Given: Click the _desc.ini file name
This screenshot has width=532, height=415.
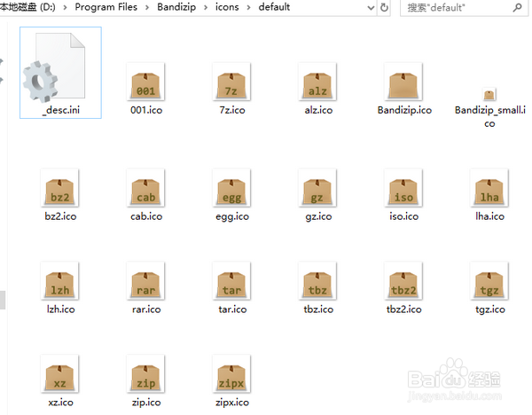Looking at the screenshot, I should pos(61,110).
